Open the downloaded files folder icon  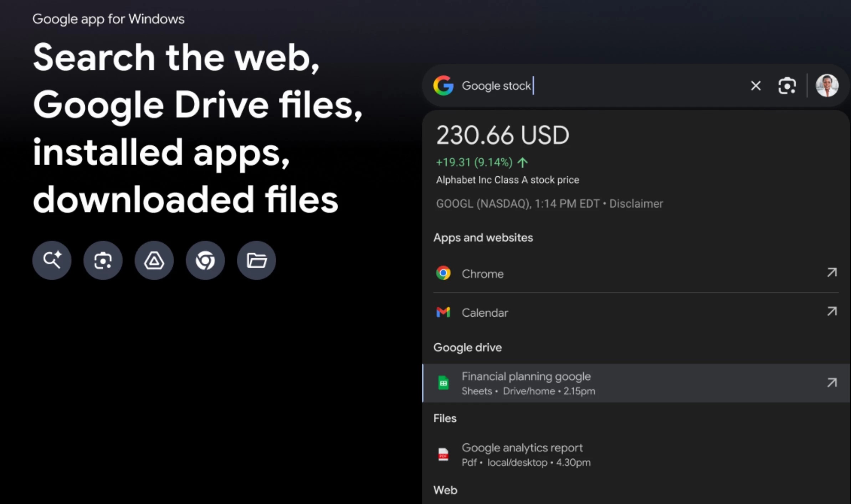pyautogui.click(x=256, y=260)
